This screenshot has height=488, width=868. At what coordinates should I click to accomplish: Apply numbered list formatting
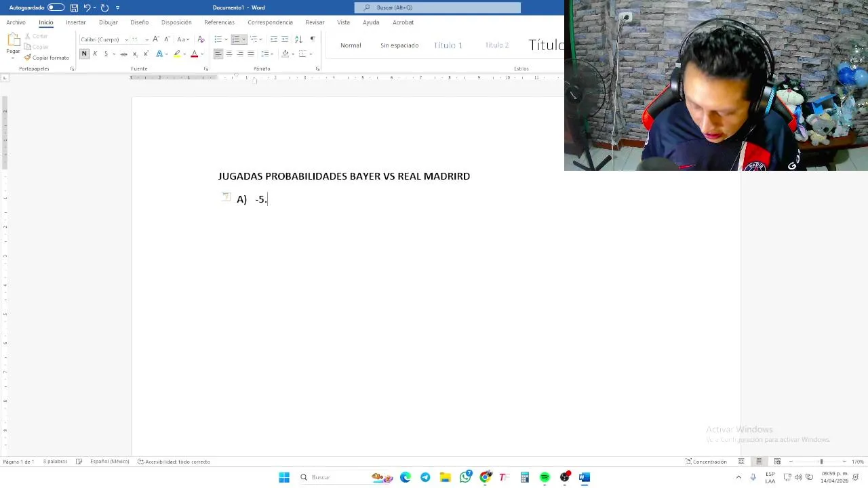coord(236,39)
